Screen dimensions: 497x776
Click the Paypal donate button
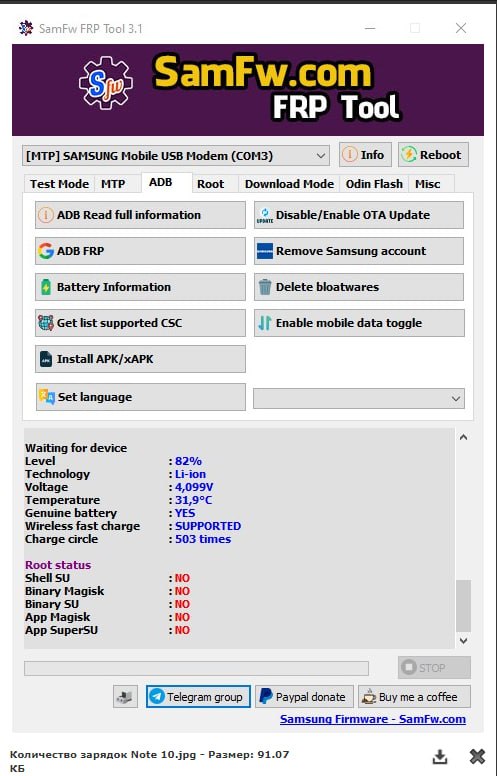304,697
